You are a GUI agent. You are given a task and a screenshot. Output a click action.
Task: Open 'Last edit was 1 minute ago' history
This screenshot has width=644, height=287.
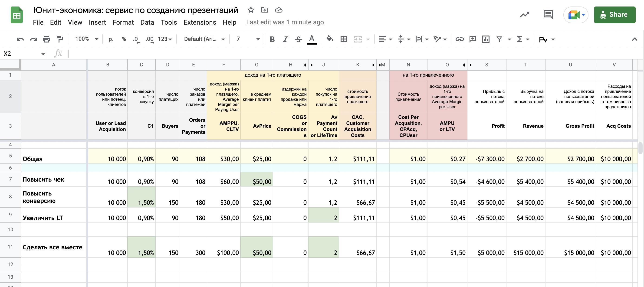click(285, 22)
